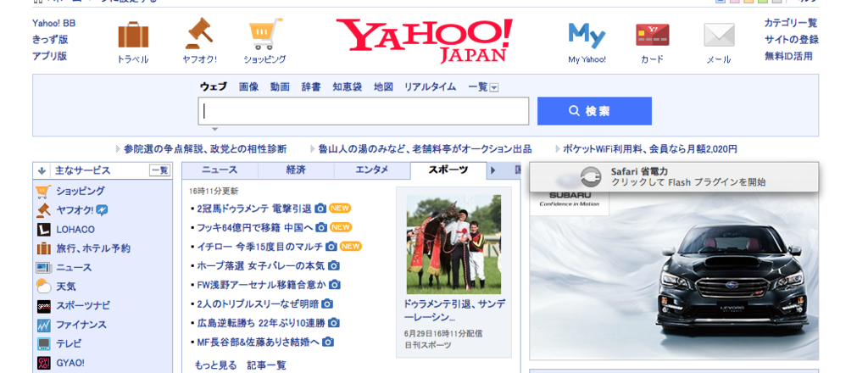Click 一覧 button in services header
This screenshot has width=868, height=373.
point(159,171)
